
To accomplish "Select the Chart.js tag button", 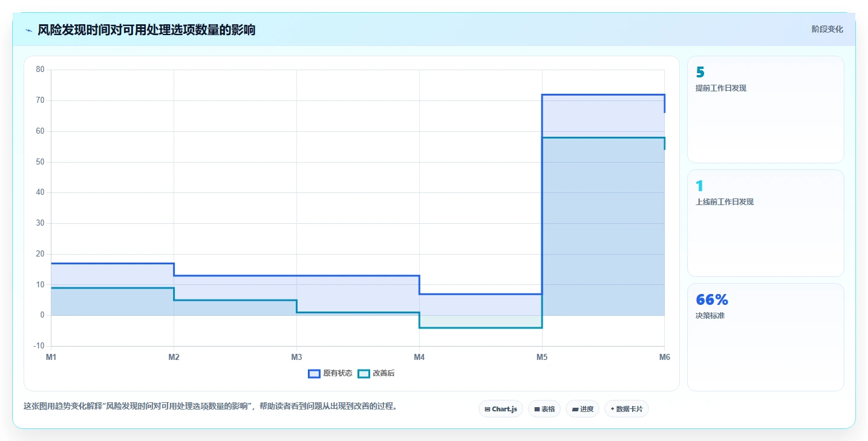I will pyautogui.click(x=501, y=409).
